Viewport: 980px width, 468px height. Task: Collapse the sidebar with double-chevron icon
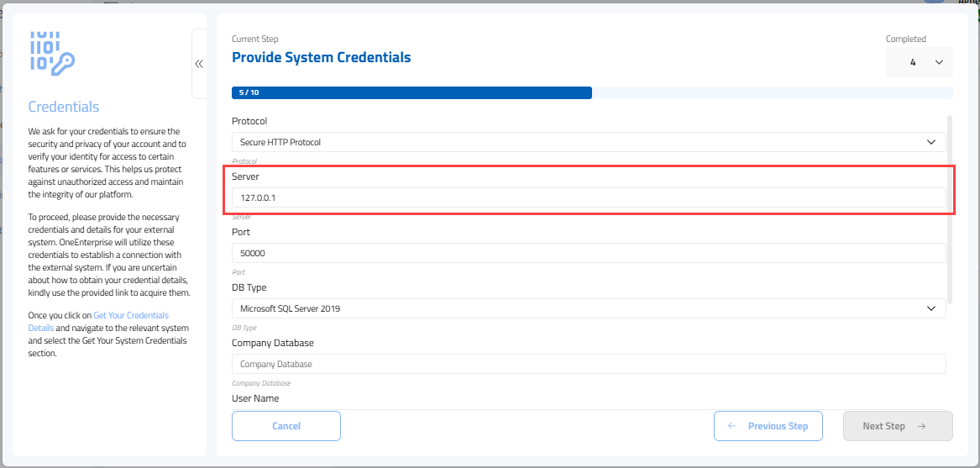[199, 64]
